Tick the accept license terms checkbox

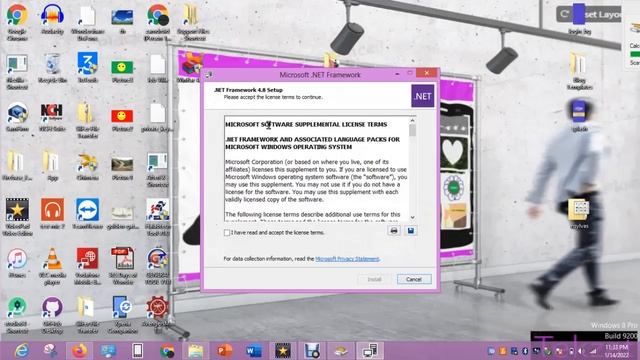227,233
